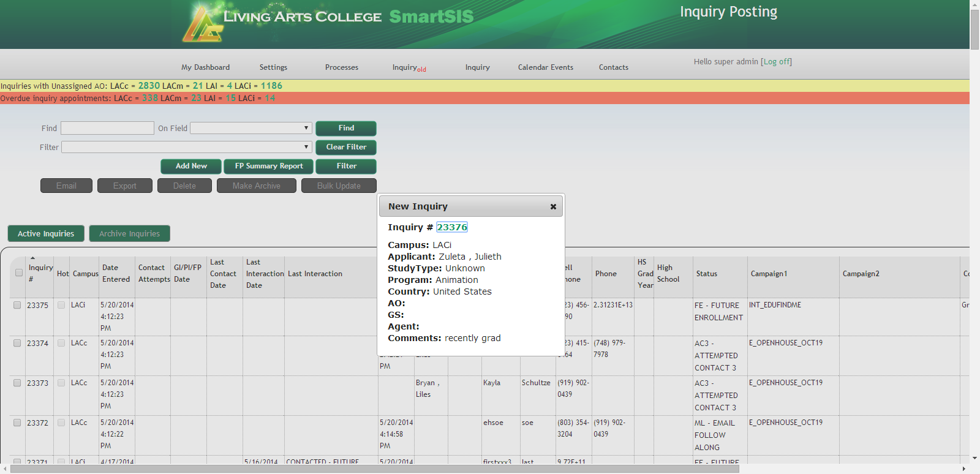Click the vertical scrollbar down arrow
Image resolution: width=980 pixels, height=474 pixels.
click(x=974, y=458)
